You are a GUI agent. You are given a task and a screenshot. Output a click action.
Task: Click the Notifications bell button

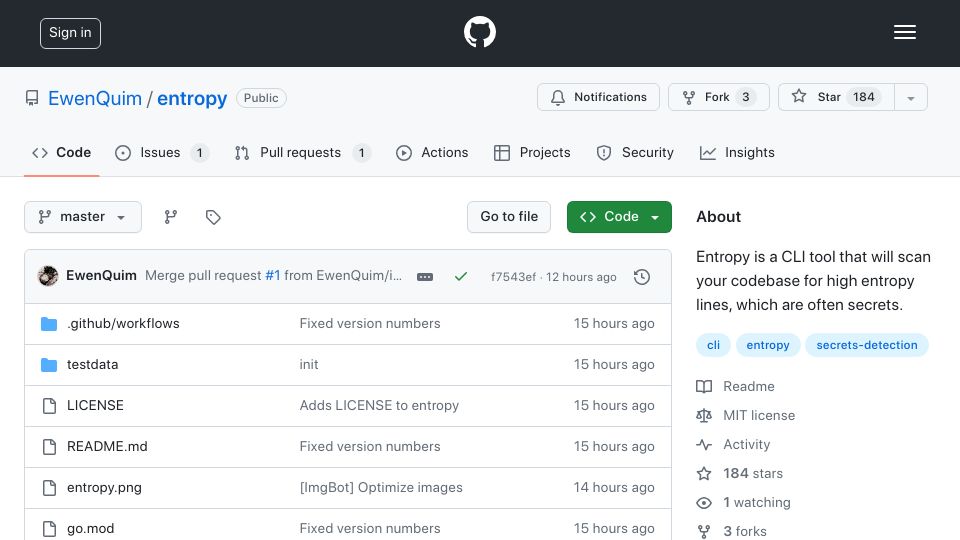pos(598,97)
